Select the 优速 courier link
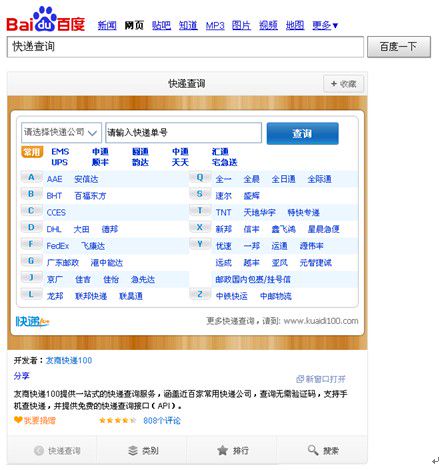Viewport: 440px width, 470px height. tap(223, 246)
